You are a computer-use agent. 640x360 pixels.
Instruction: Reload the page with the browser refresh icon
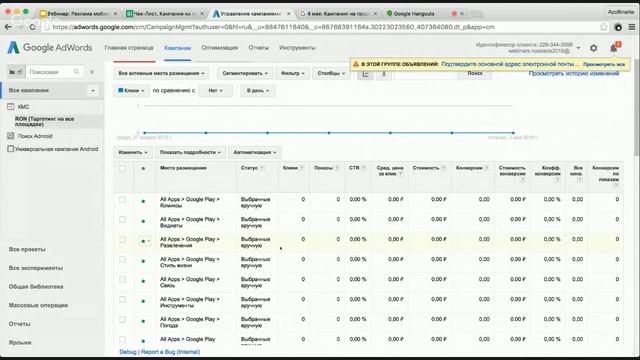[x=33, y=27]
